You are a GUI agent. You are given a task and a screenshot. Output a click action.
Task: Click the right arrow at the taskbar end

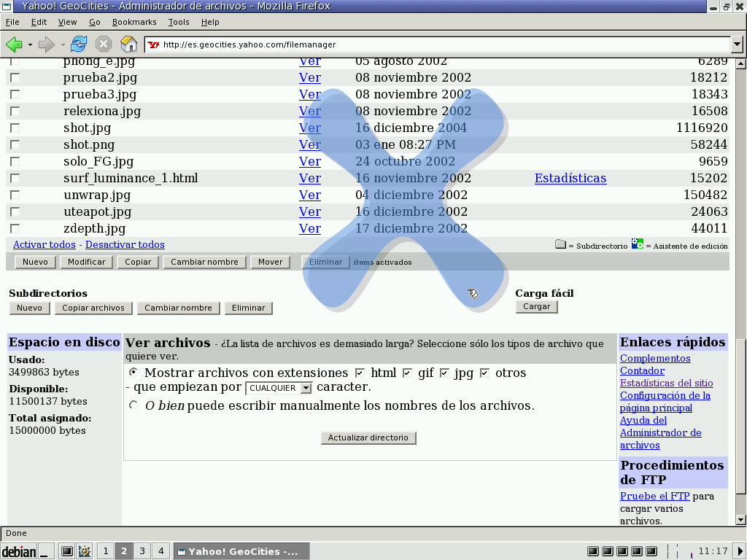click(x=741, y=551)
